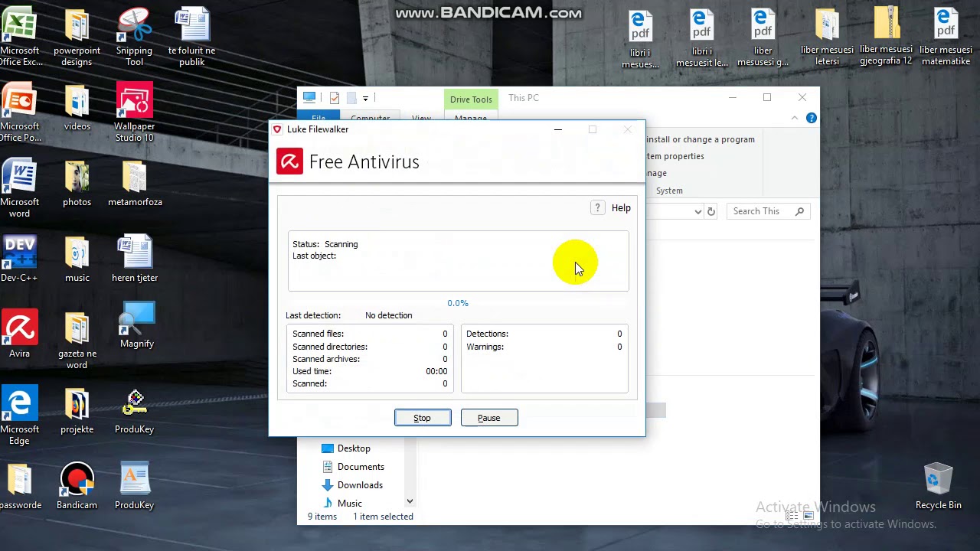Open Recycle Bin
The image size is (980, 551).
(x=939, y=487)
